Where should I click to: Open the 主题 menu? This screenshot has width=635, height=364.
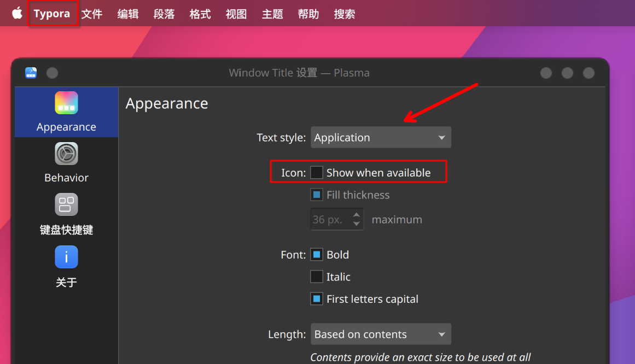tap(272, 14)
